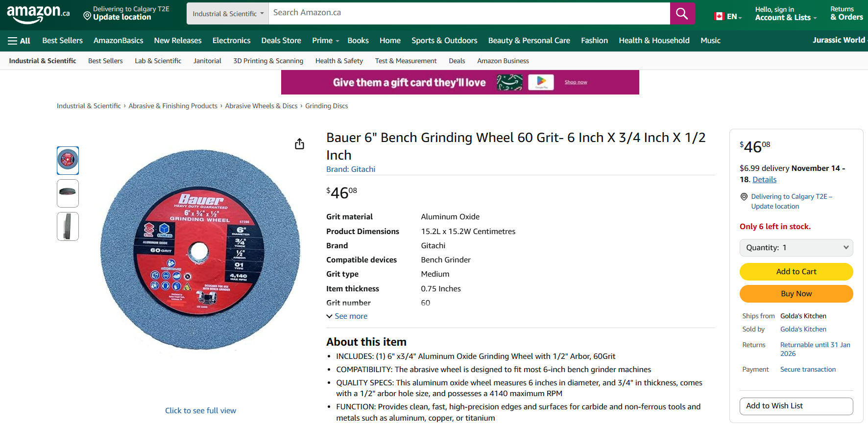Click Returnable until 31 Jan 2026 link

click(x=815, y=349)
